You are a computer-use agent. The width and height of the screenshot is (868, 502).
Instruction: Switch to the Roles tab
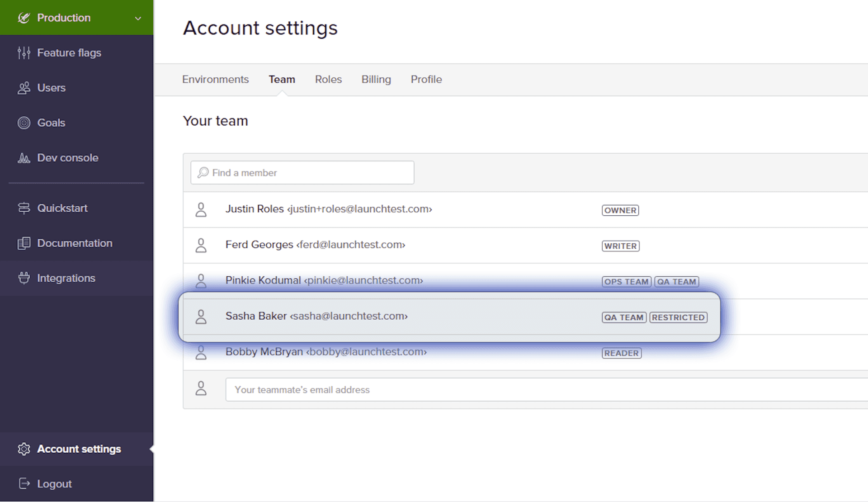328,79
